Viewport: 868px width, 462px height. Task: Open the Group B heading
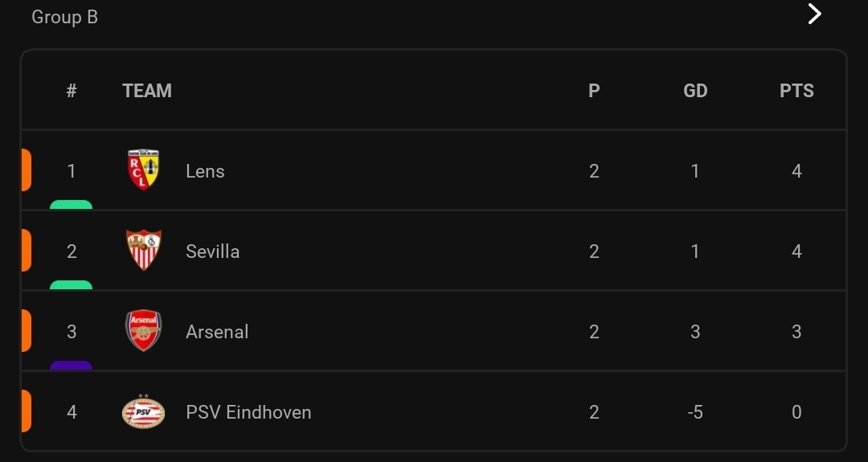[65, 17]
